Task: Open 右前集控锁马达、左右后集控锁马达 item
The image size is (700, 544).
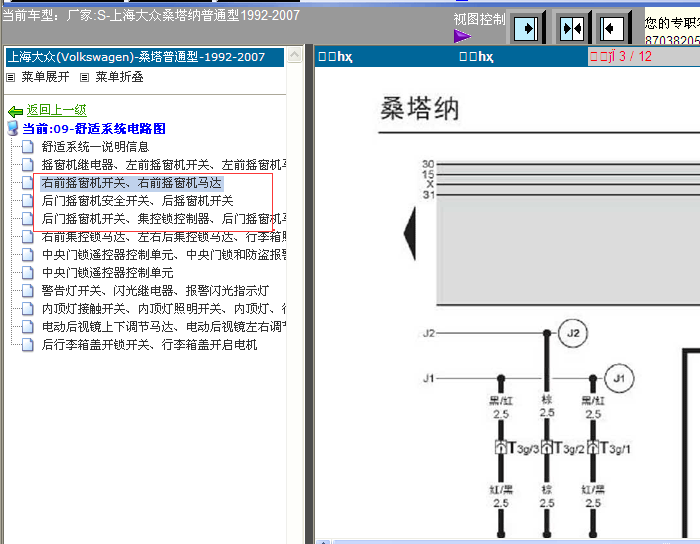Action: pos(163,237)
